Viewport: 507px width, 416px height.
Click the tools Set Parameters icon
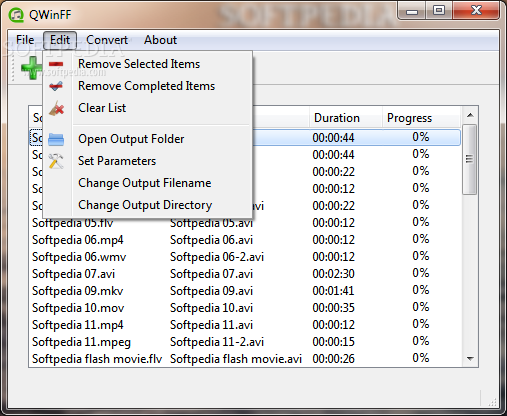(56, 161)
